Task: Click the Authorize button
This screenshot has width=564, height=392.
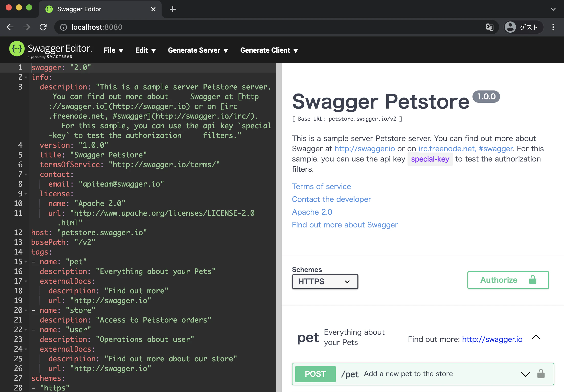Action: (x=508, y=280)
